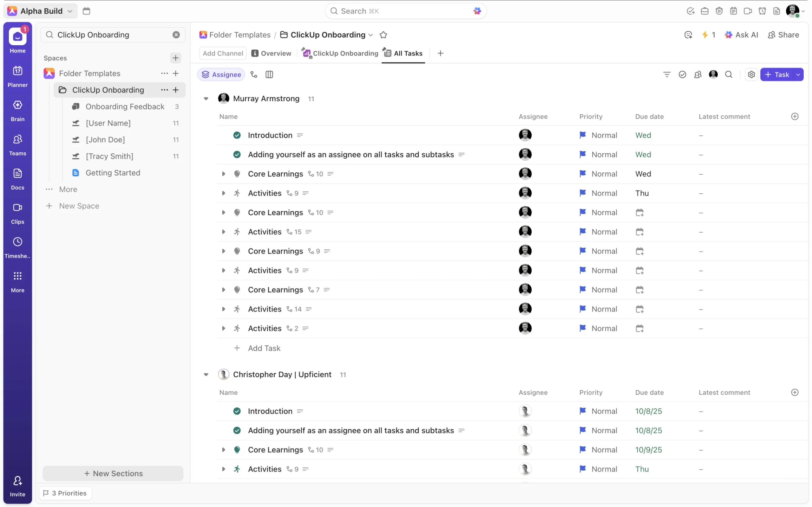This screenshot has width=812, height=507.
Task: Click the Ask AI button
Action: click(741, 35)
